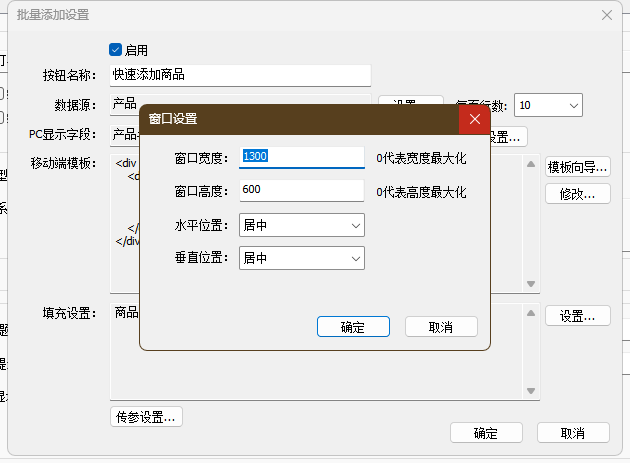The width and height of the screenshot is (630, 463).
Task: Click scroll-up arrow in 填充设置 box
Action: click(530, 313)
